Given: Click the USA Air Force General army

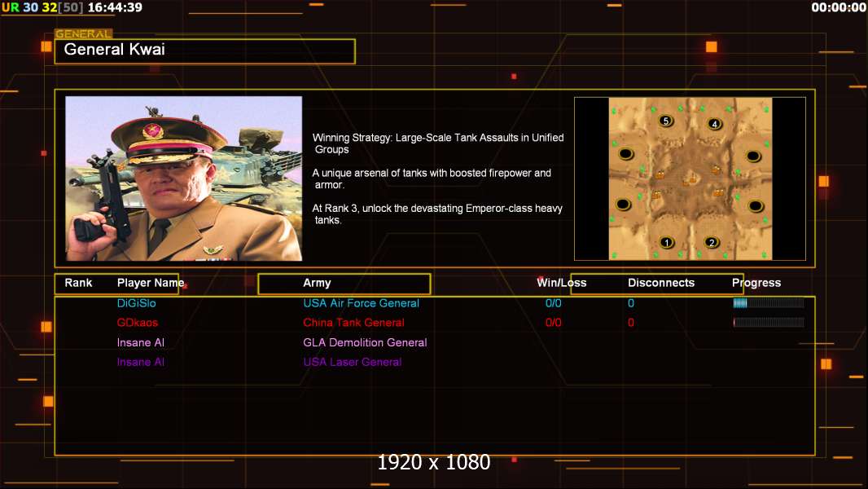Looking at the screenshot, I should coord(361,303).
